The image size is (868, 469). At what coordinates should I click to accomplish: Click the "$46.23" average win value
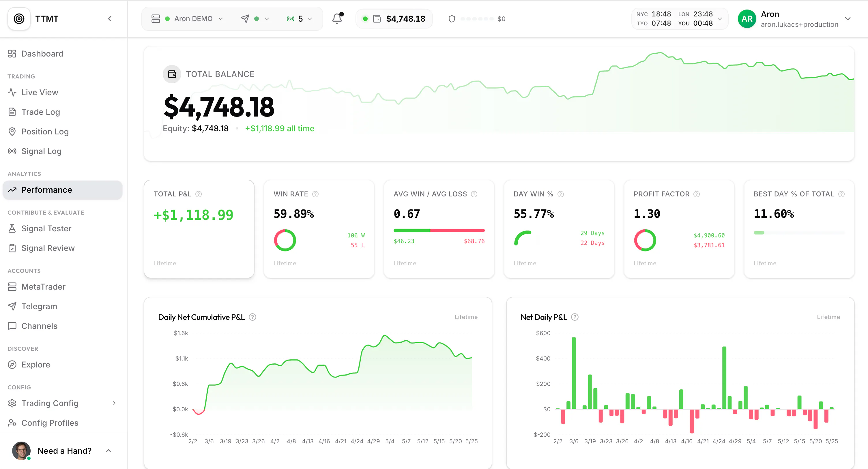(404, 241)
